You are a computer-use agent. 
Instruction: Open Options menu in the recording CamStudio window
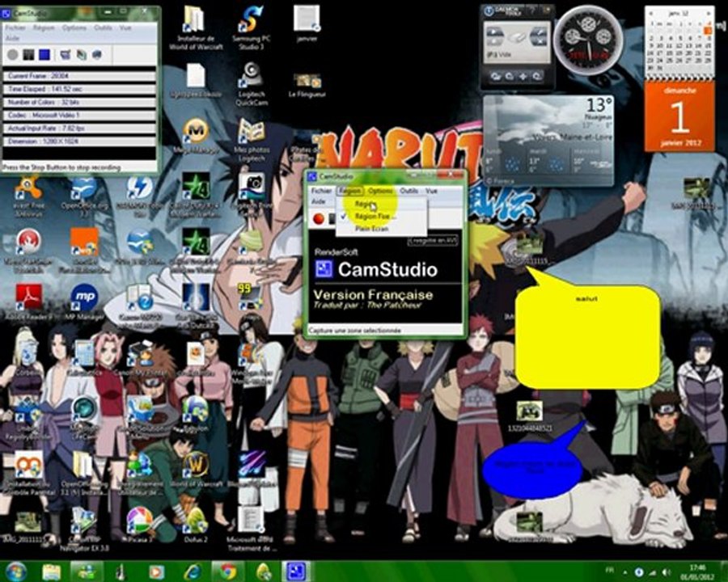(x=74, y=27)
